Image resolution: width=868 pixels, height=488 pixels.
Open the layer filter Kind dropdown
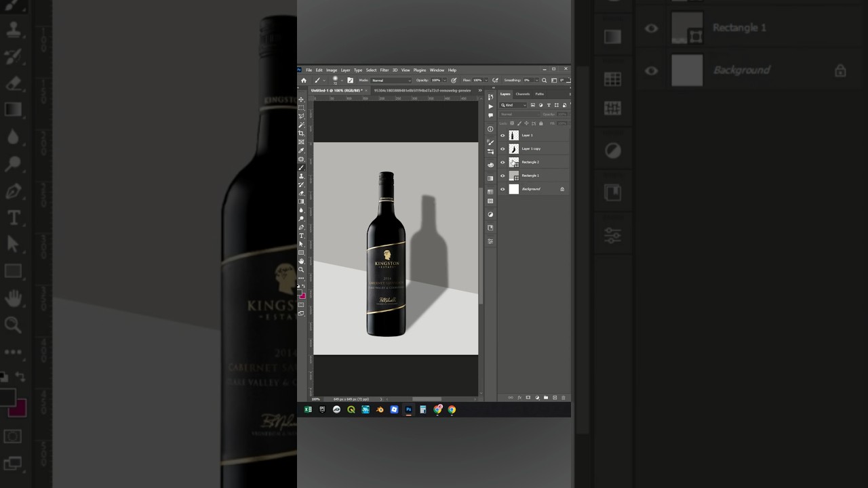click(513, 105)
